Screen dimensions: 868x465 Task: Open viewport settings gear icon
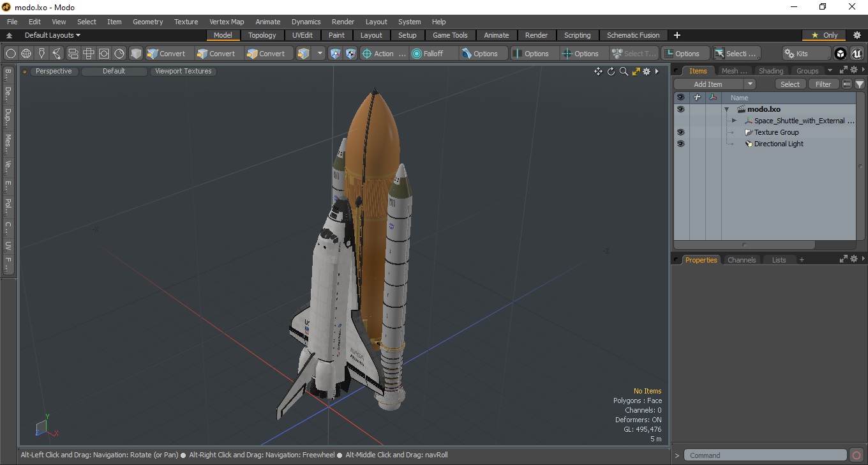click(x=647, y=72)
